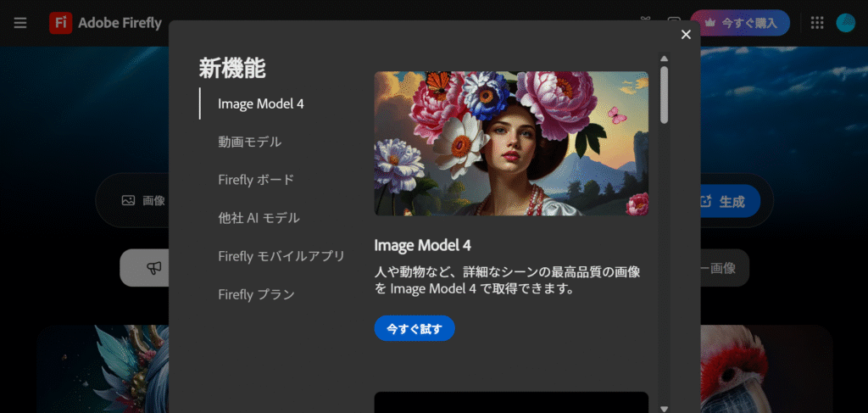Select the 他社 AI モデル tab
Image resolution: width=868 pixels, height=413 pixels.
point(259,218)
